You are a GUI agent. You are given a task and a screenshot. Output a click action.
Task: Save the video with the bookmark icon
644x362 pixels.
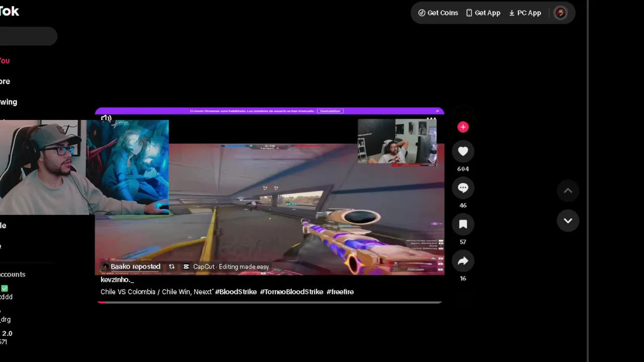(x=463, y=224)
